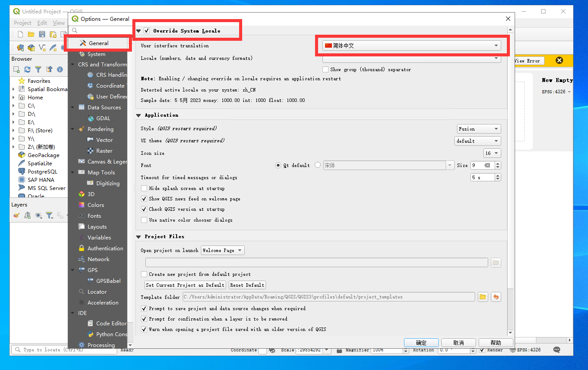The width and height of the screenshot is (588, 370).
Task: Click the Filter Browser funnel icon
Action: pyautogui.click(x=38, y=69)
